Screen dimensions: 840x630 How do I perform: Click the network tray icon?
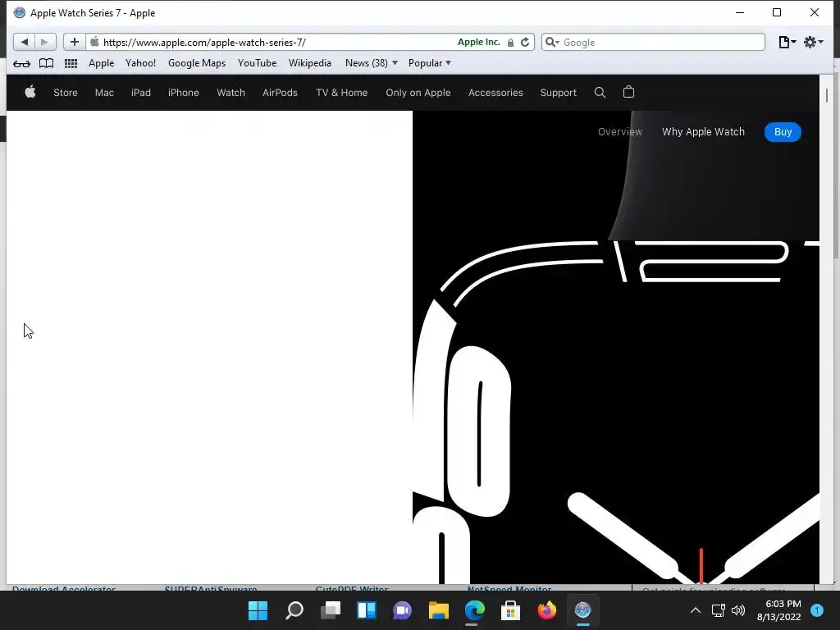point(719,610)
